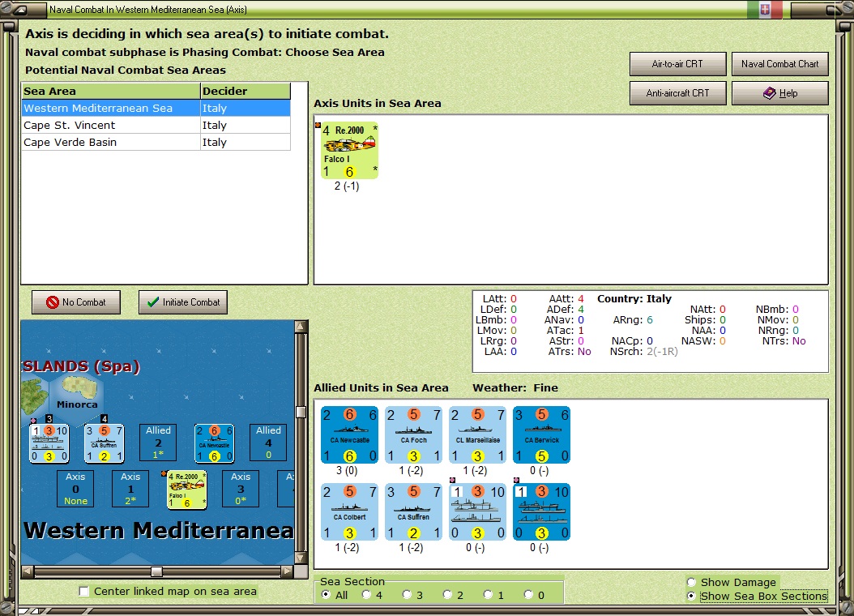Viewport: 854px width, 616px height.
Task: Select sea section 1 radio button
Action: pyautogui.click(x=488, y=595)
